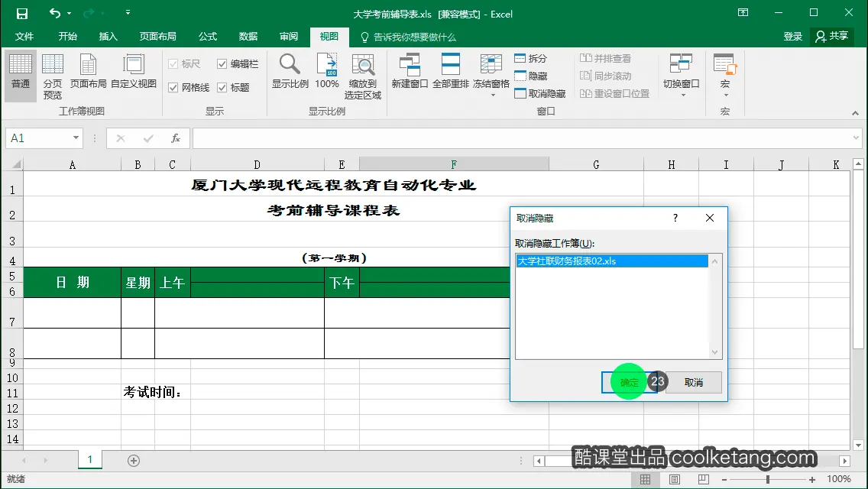Click the Tell Me (告诉我你想要做什么) search box
This screenshot has width=868, height=489.
point(409,37)
